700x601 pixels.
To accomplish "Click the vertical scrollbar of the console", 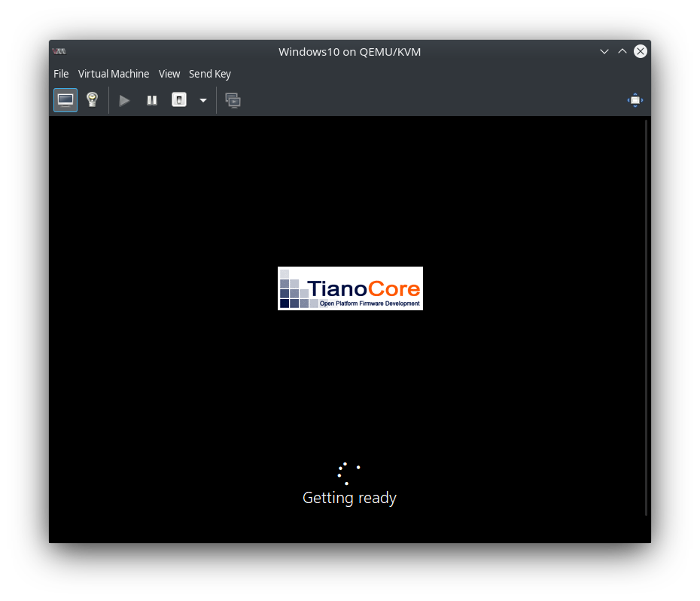I will click(x=646, y=317).
